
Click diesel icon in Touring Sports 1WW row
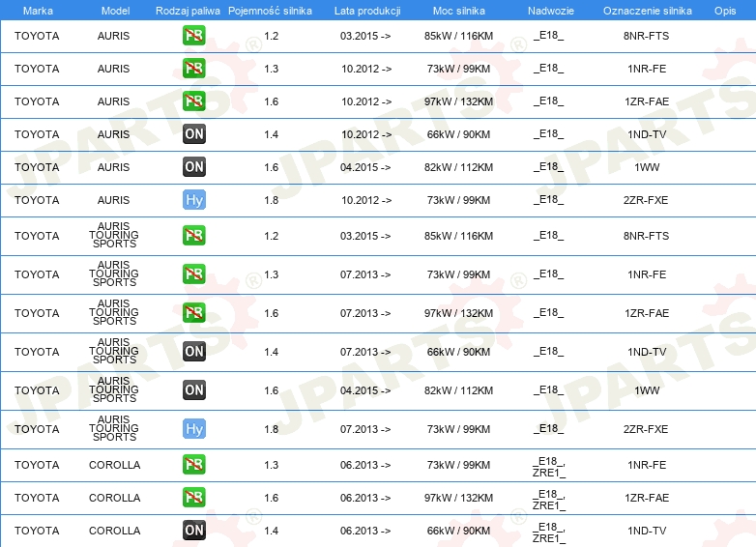(193, 389)
